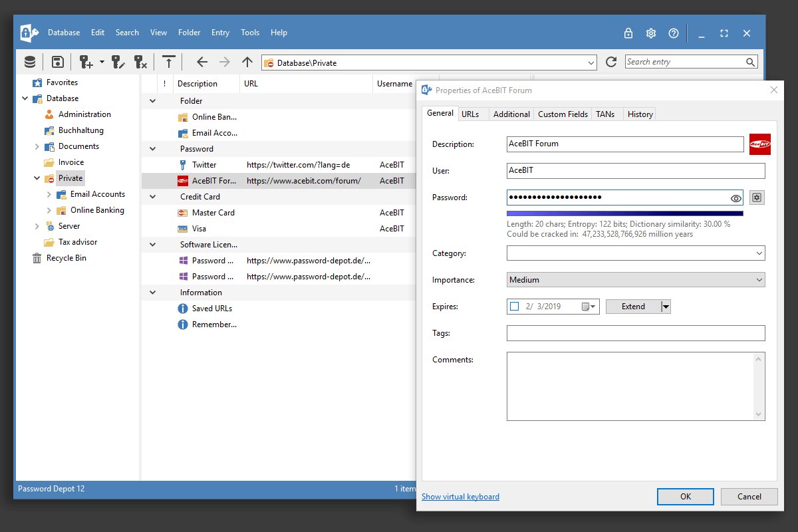Click the Twitter entry key icon
Viewport: 798px width, 532px height.
coord(183,165)
